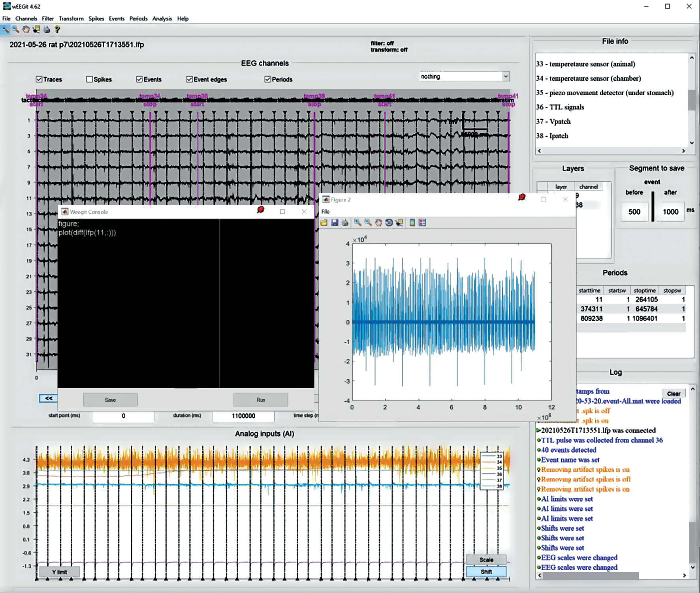
Task: Select the rotate 3D tool in Figure 2
Action: pos(389,223)
